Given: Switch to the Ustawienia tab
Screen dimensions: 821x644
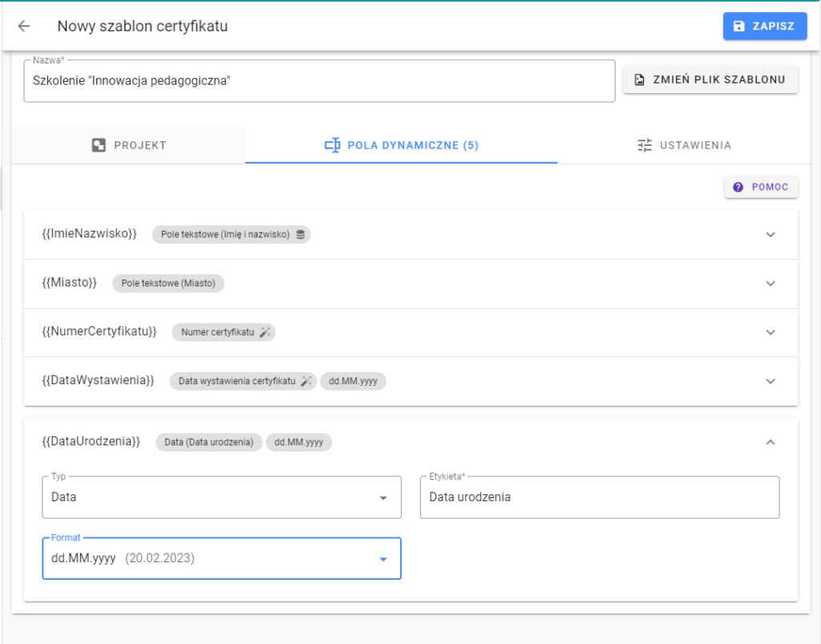Looking at the screenshot, I should click(x=684, y=145).
